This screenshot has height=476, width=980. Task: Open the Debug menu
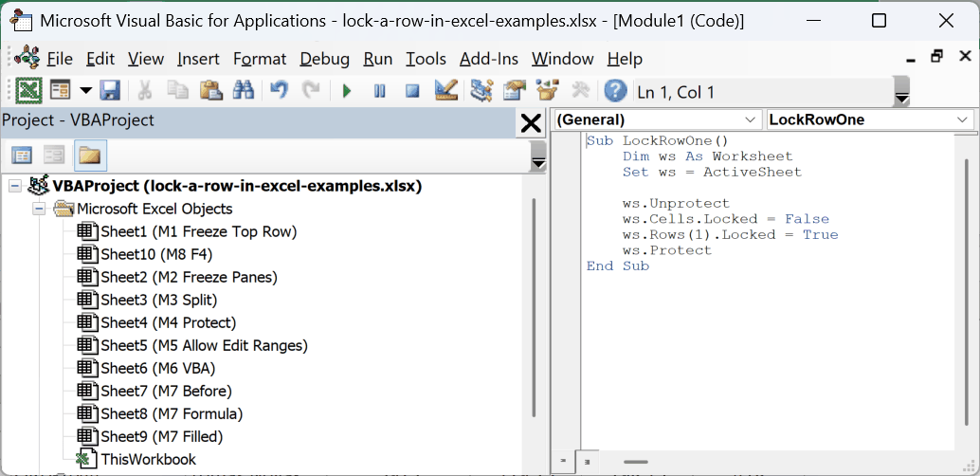tap(324, 59)
